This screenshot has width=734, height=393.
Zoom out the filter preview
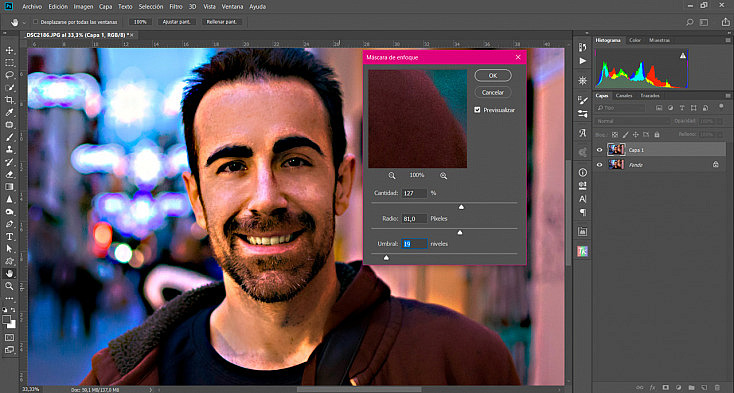coord(392,176)
